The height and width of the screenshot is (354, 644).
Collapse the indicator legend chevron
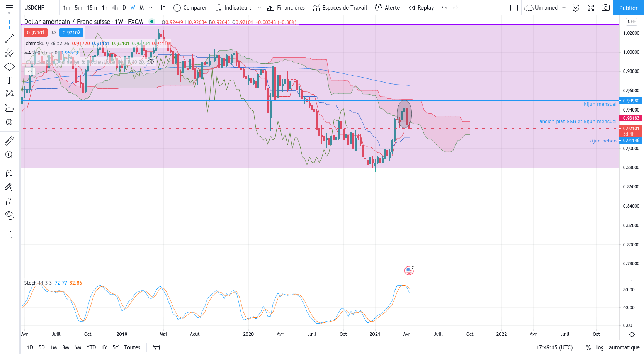[30, 71]
